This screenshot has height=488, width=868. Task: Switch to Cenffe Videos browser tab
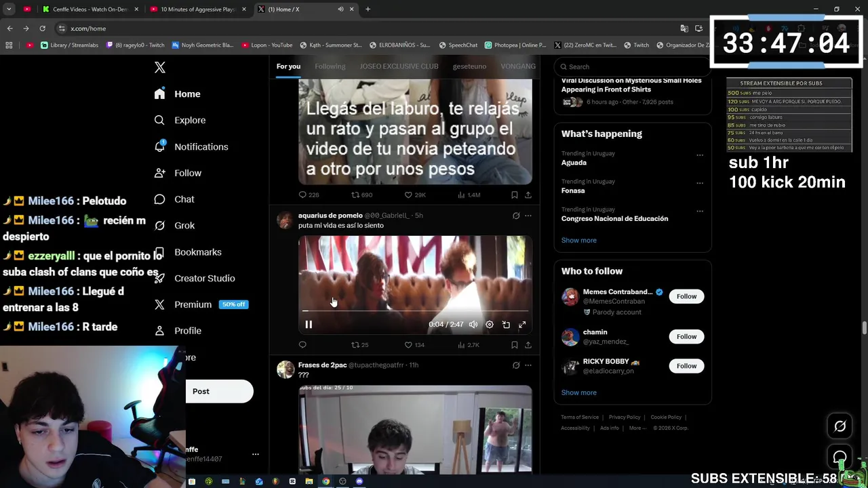pyautogui.click(x=90, y=9)
